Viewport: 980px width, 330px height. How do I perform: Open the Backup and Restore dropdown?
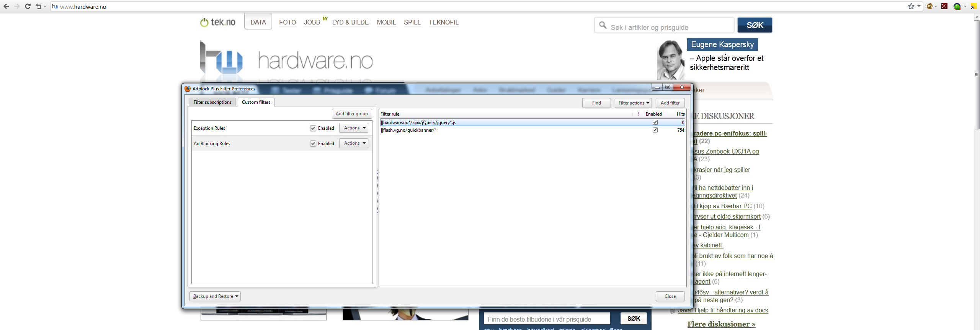[215, 296]
